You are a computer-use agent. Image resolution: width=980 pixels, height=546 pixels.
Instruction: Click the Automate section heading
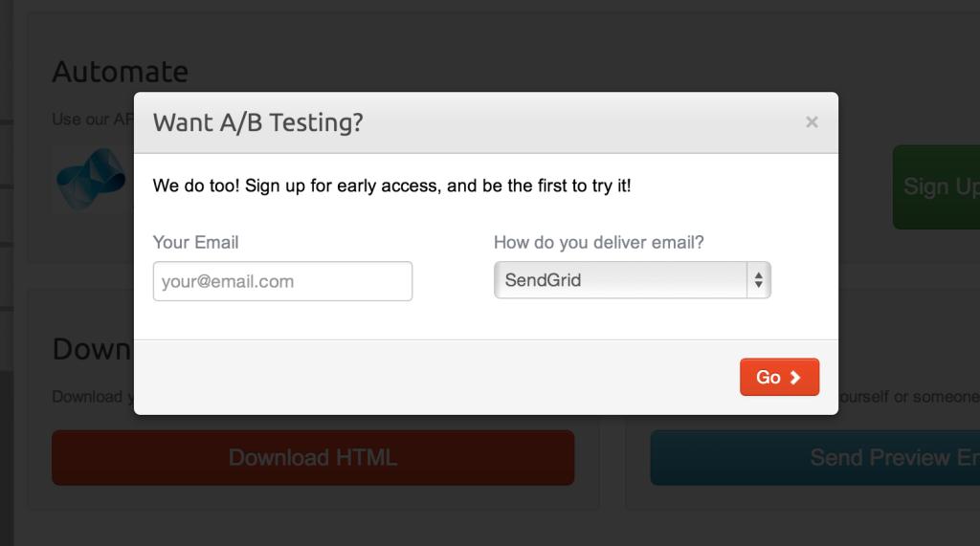pos(120,72)
